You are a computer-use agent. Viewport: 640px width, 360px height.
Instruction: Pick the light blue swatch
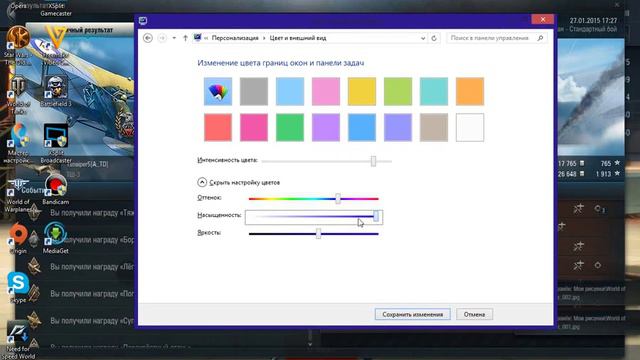[x=290, y=91]
